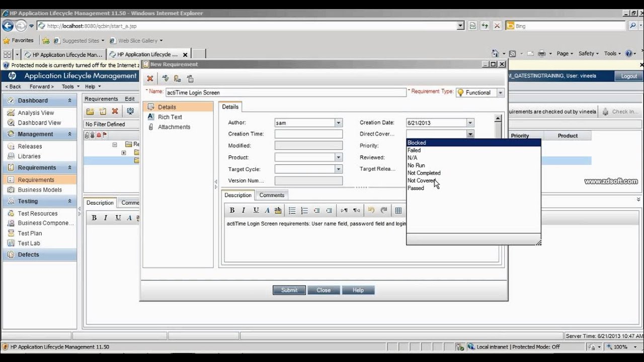This screenshot has width=644, height=362.
Task: Open the Creation Date dropdown
Action: (470, 123)
